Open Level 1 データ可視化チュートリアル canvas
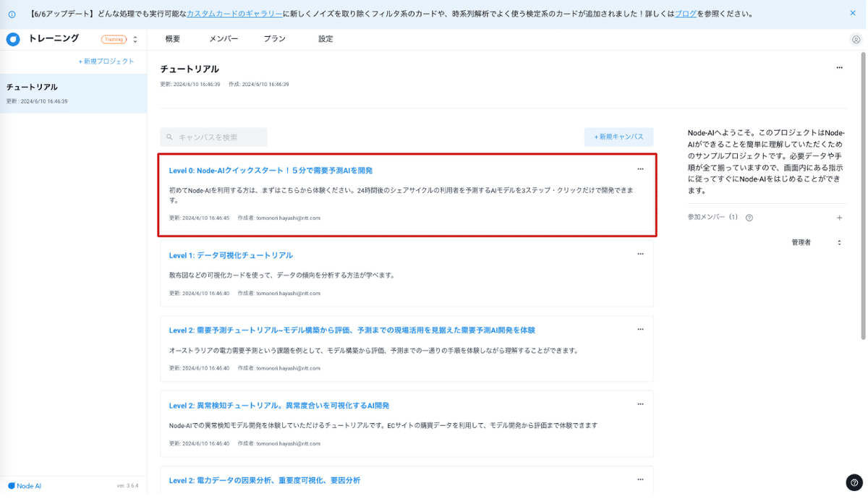Screen dimensions: 868x499 (231, 255)
